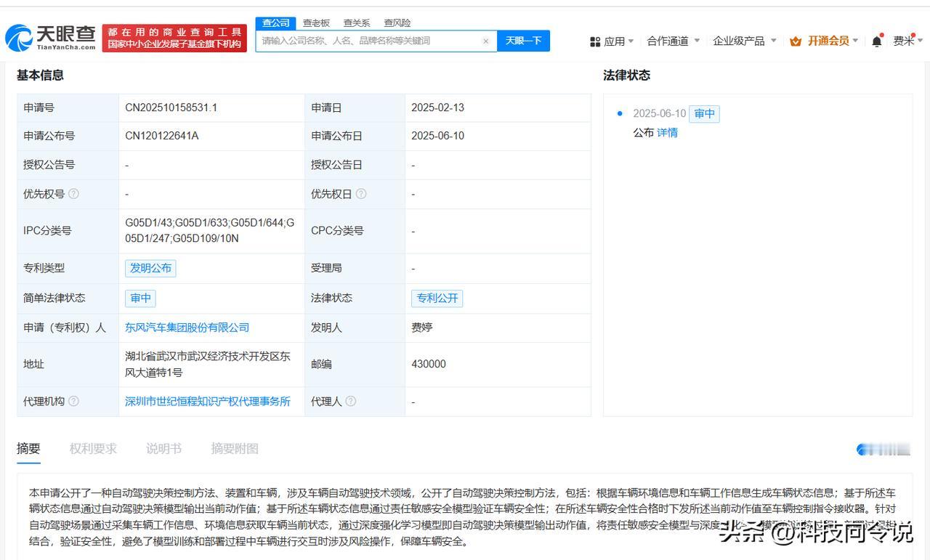Open the 费米 user account dropdown
Image resolution: width=930 pixels, height=560 pixels.
pyautogui.click(x=908, y=41)
